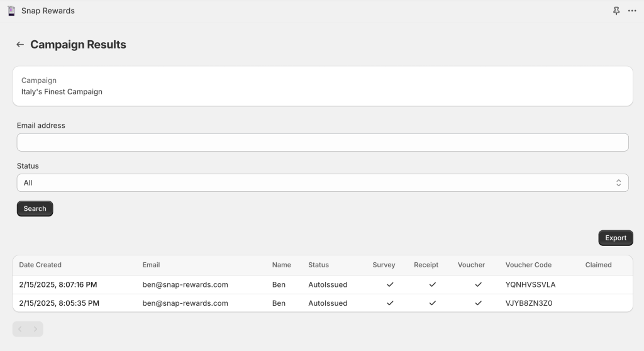The width and height of the screenshot is (644, 351).
Task: Click the Voucher Code column header
Action: 528,265
